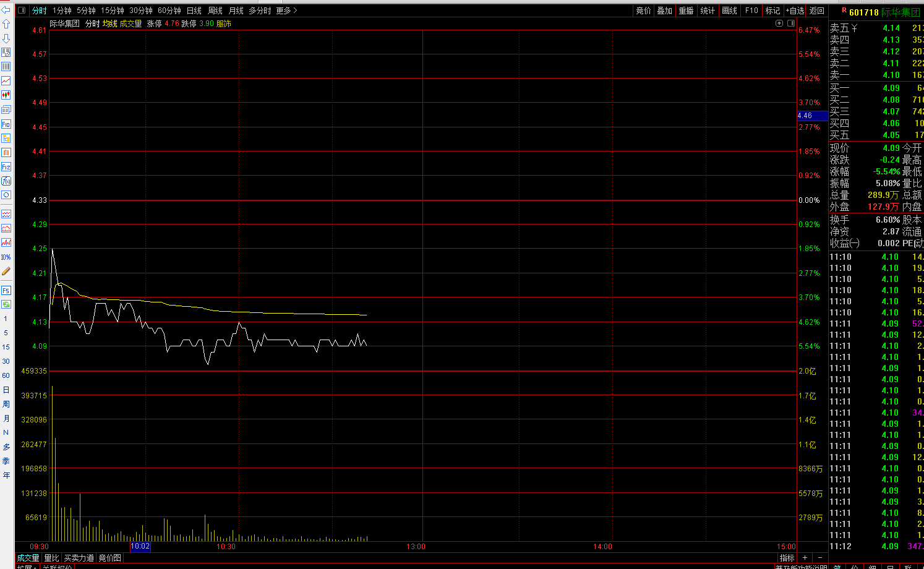Click the stacked windows icon in sidebar
Image resolution: width=924 pixels, height=569 pixels.
pyautogui.click(x=6, y=109)
